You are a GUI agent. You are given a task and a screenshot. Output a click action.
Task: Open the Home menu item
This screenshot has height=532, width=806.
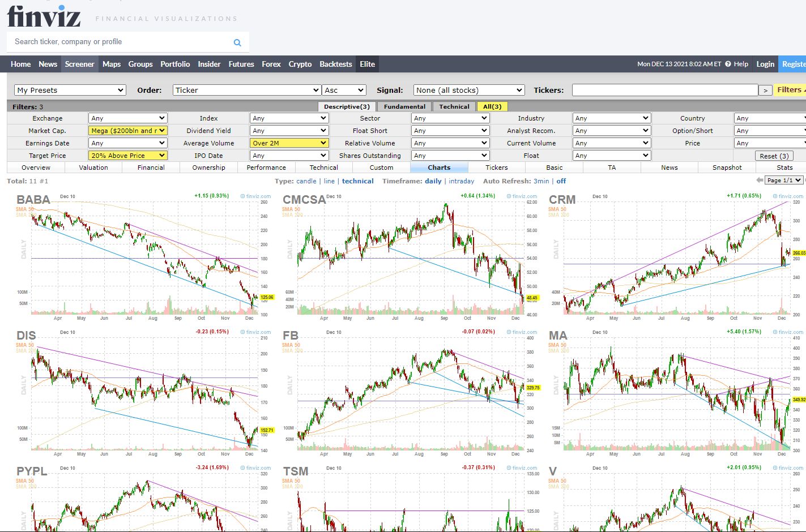point(21,64)
